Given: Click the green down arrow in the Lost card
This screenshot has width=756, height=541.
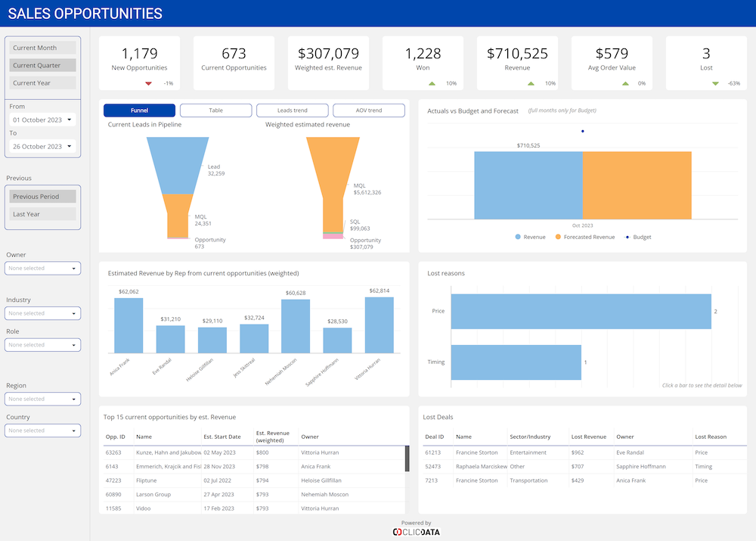Looking at the screenshot, I should [x=715, y=83].
